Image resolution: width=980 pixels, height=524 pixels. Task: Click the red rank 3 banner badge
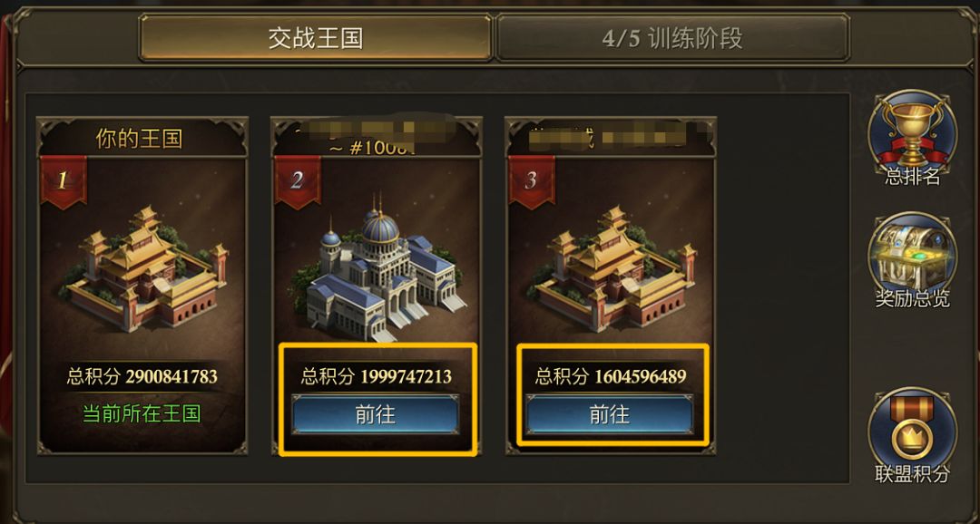coord(531,181)
